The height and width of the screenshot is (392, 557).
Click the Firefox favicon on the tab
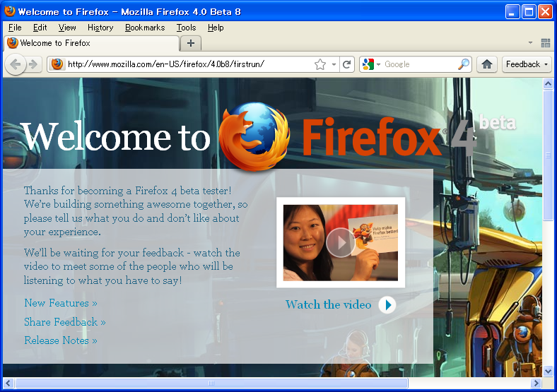tap(13, 43)
